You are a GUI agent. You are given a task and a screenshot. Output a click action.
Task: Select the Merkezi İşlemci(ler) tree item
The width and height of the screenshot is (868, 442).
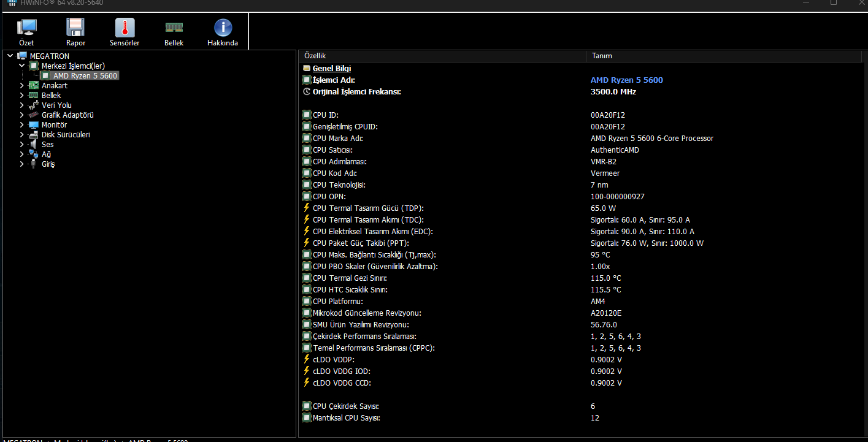pos(73,66)
